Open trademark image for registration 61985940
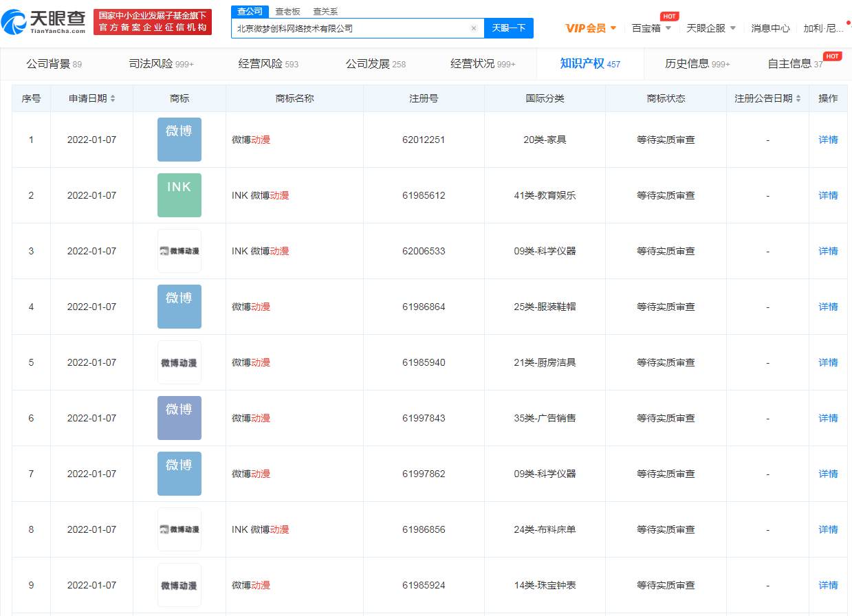 click(179, 362)
